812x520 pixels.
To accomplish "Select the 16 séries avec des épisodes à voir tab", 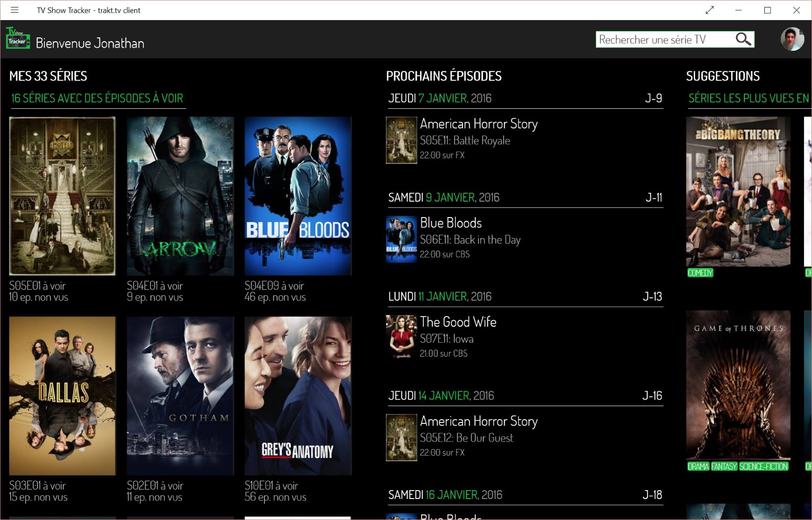I will [98, 98].
